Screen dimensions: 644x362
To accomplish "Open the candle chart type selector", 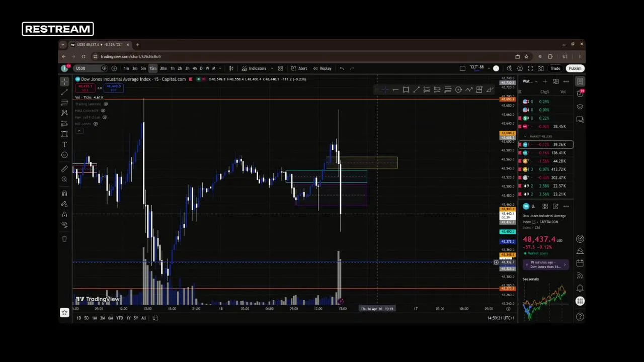I will pyautogui.click(x=231, y=68).
